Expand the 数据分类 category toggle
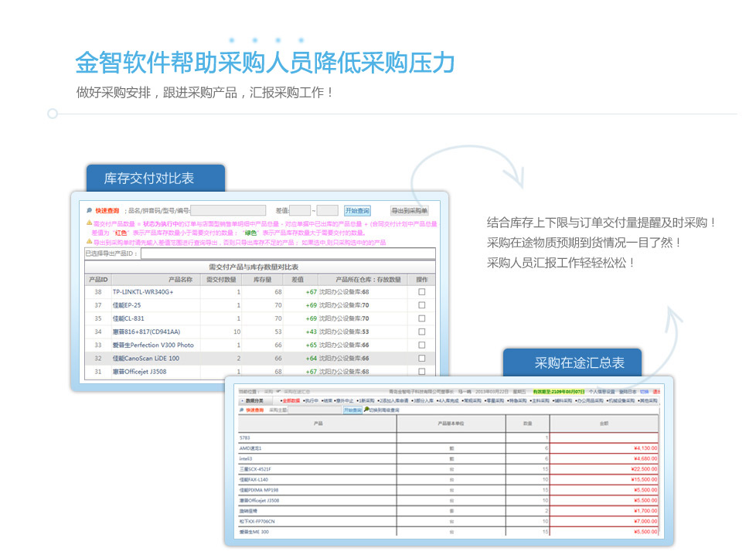The width and height of the screenshot is (756, 558). 242,401
